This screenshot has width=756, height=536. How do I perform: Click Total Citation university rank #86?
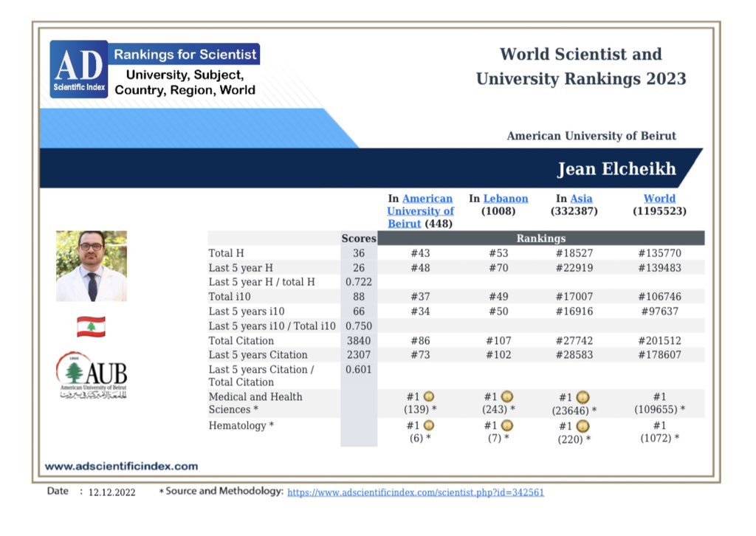click(420, 341)
